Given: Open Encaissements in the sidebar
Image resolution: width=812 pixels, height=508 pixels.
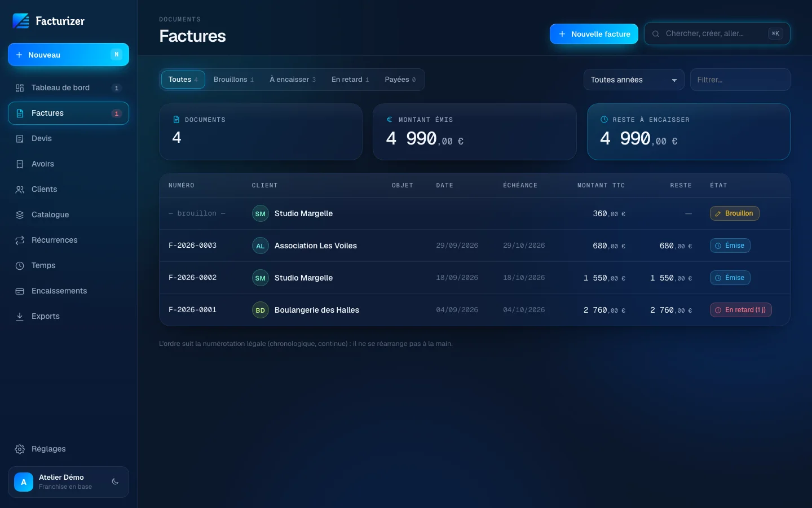Looking at the screenshot, I should click(x=68, y=291).
